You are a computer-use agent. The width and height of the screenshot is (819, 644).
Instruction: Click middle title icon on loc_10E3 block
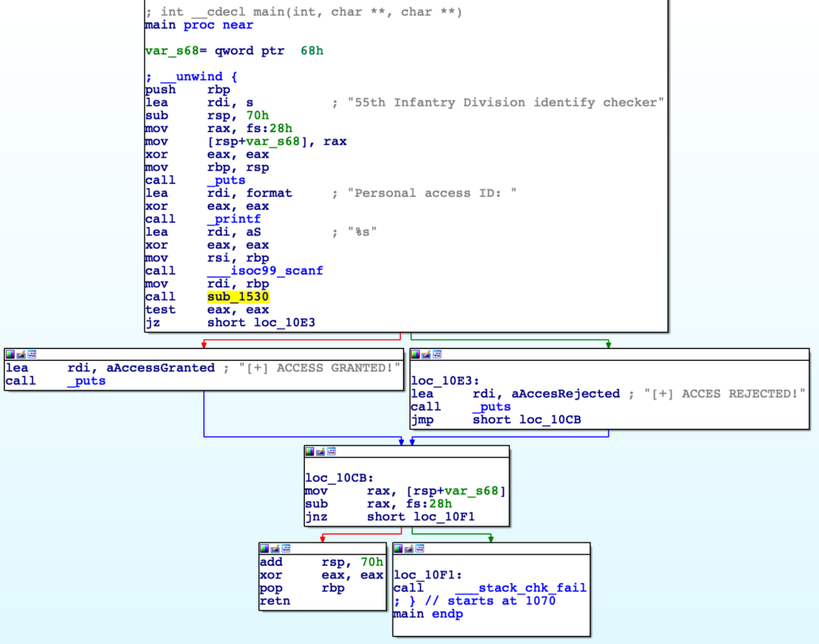426,354
